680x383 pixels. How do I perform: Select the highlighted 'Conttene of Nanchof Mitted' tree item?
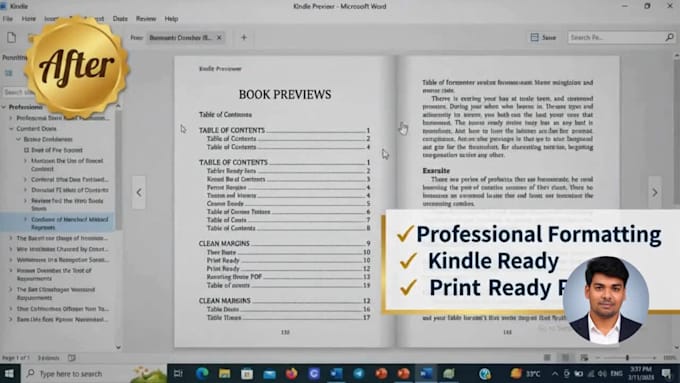57,223
